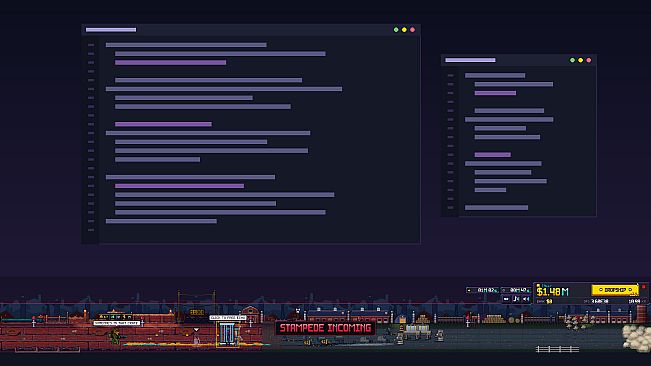This screenshot has height=366, width=651.
Task: Click the yellow neon sign on the dark building
Action: 197,312
